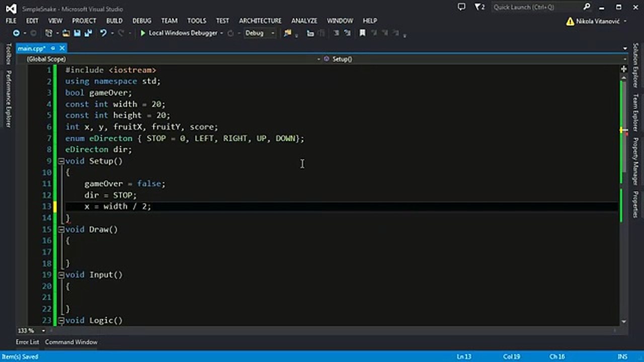Open the Debug configuration dropdown

(260, 33)
